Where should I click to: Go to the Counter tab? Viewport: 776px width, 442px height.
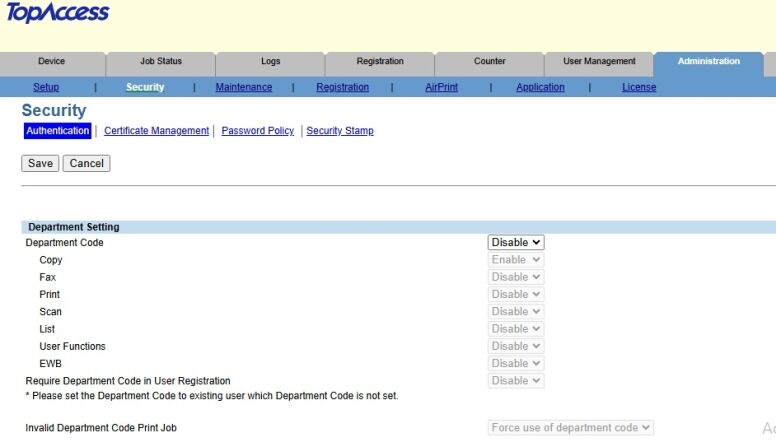point(489,62)
